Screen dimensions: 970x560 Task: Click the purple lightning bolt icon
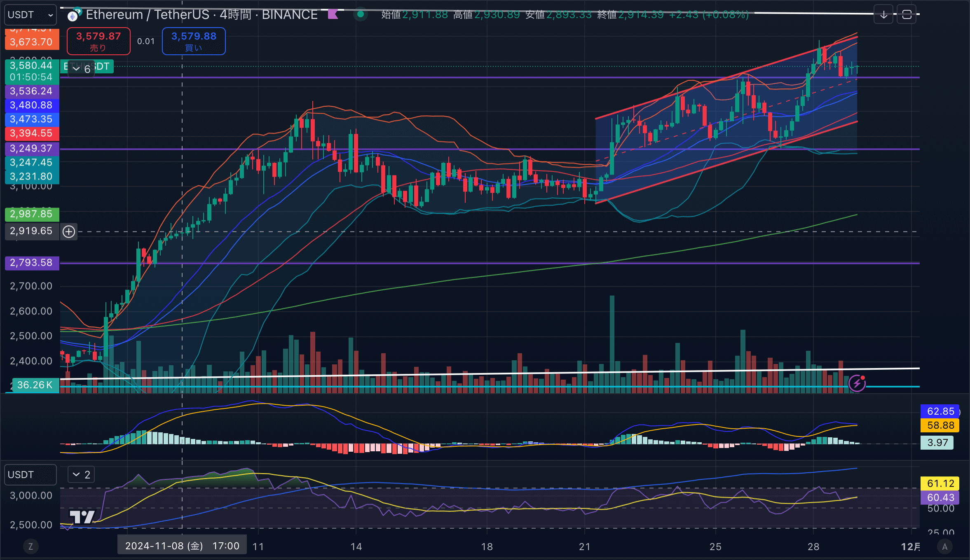coord(857,384)
